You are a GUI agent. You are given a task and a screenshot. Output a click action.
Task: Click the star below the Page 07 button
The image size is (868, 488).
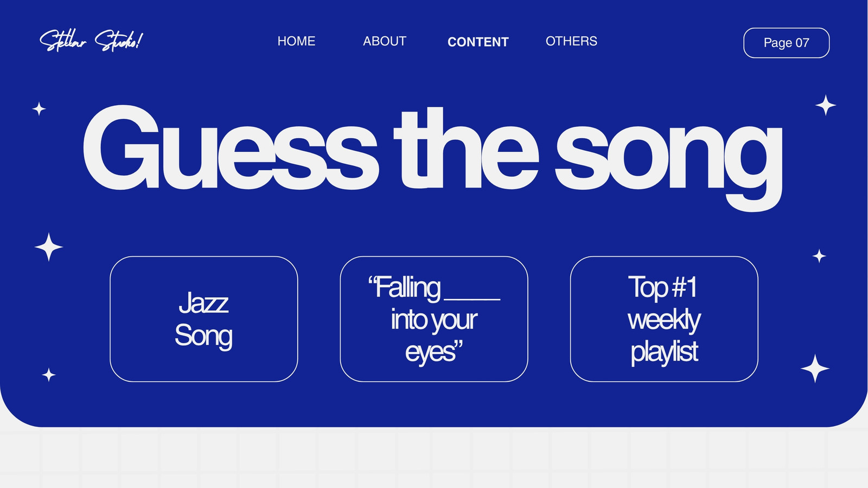[826, 105]
